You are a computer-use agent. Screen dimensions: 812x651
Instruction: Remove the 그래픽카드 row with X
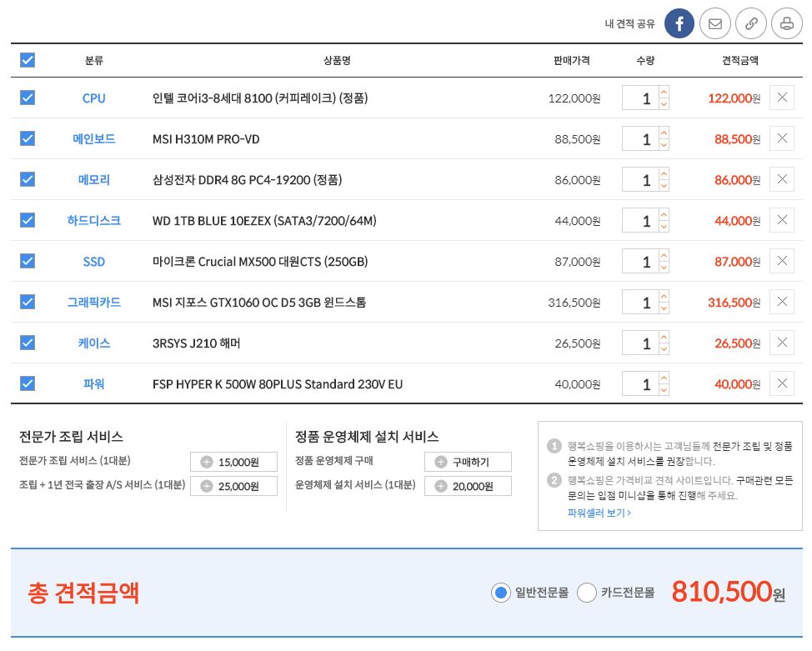(782, 302)
